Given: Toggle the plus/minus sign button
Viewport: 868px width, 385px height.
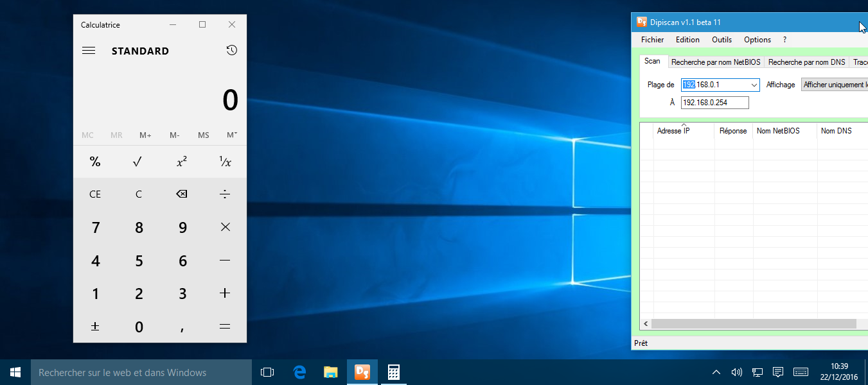Looking at the screenshot, I should pyautogui.click(x=95, y=327).
